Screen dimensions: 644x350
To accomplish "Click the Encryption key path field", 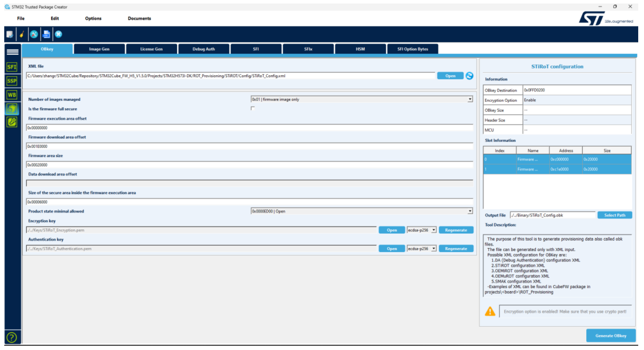I will [x=201, y=230].
